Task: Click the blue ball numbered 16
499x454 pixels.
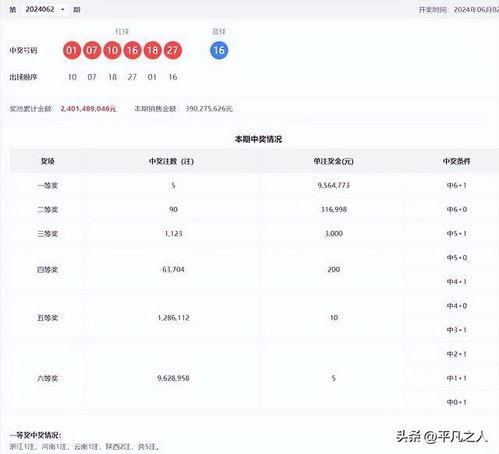Action: coord(219,50)
